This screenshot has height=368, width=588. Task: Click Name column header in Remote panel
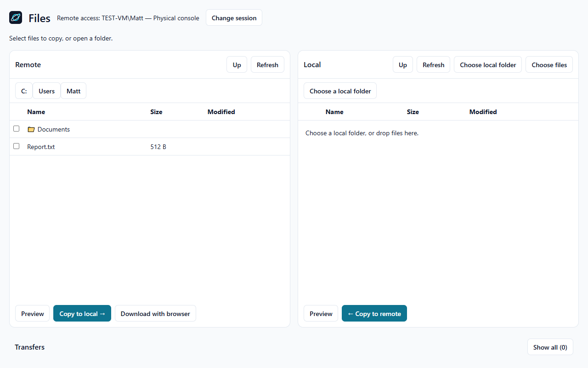point(36,112)
